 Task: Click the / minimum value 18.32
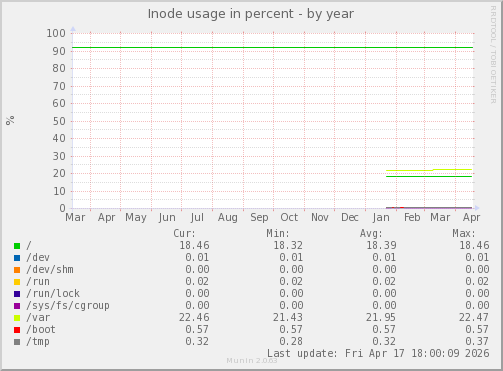(x=288, y=245)
